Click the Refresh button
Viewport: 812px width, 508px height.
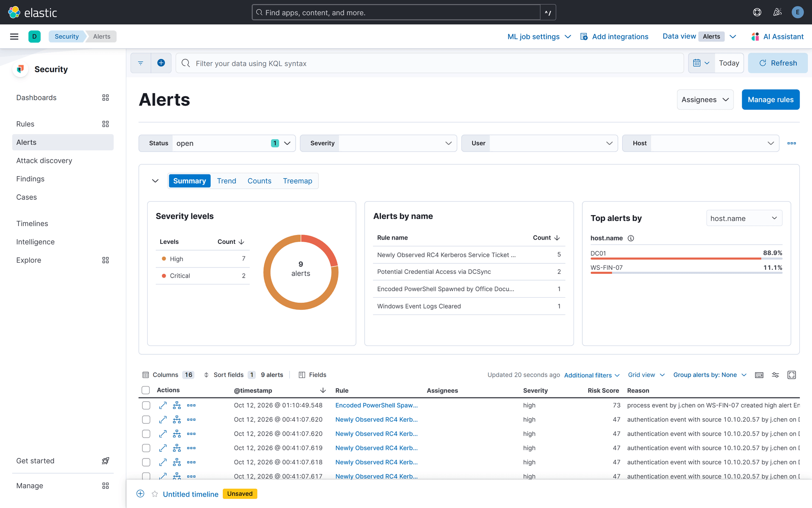click(x=778, y=63)
